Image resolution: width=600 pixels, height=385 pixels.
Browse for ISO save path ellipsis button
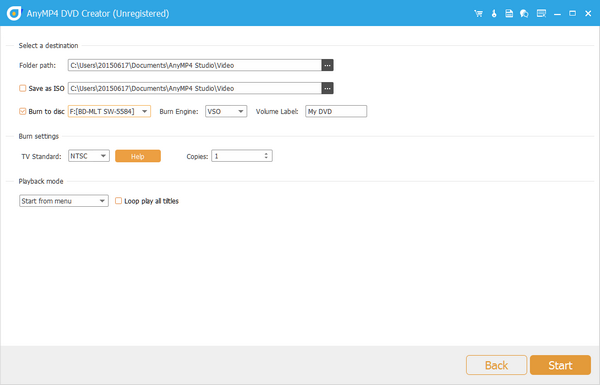point(327,88)
